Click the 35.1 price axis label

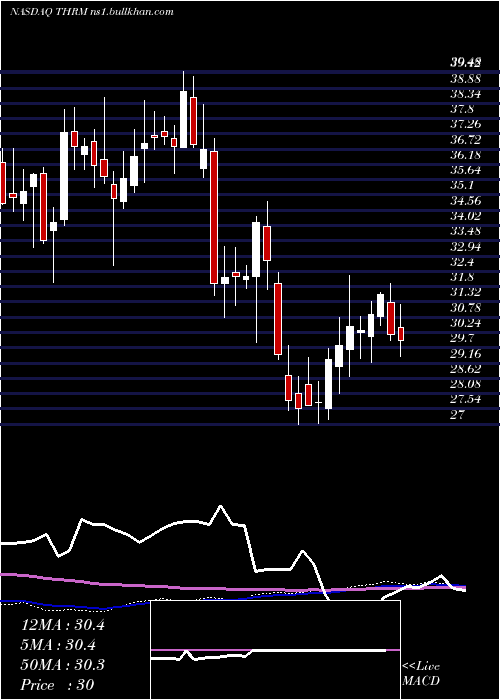[x=462, y=186]
